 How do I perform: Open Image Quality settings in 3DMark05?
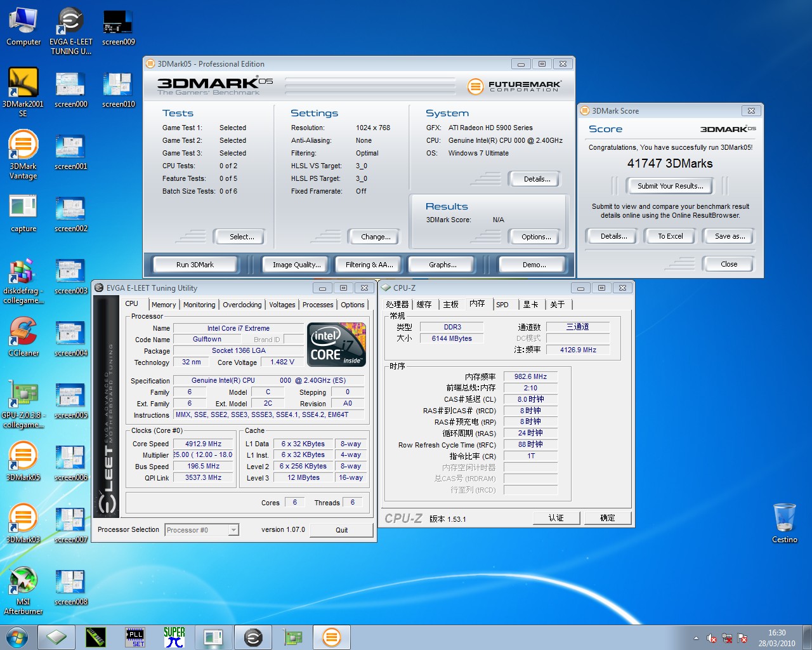(297, 265)
